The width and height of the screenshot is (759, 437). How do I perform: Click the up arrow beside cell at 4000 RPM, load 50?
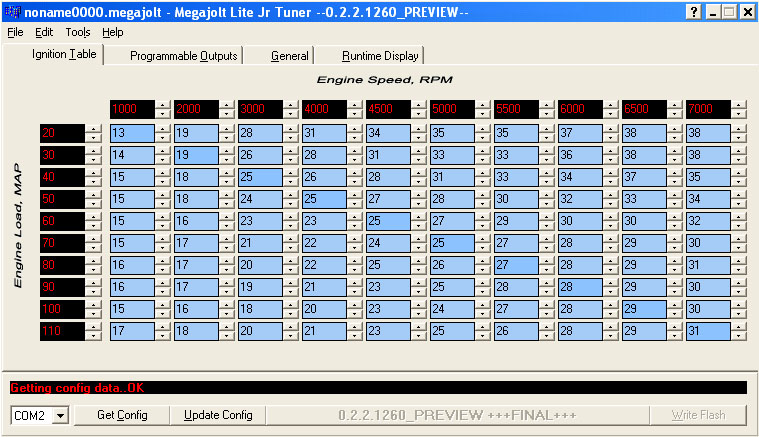point(355,195)
